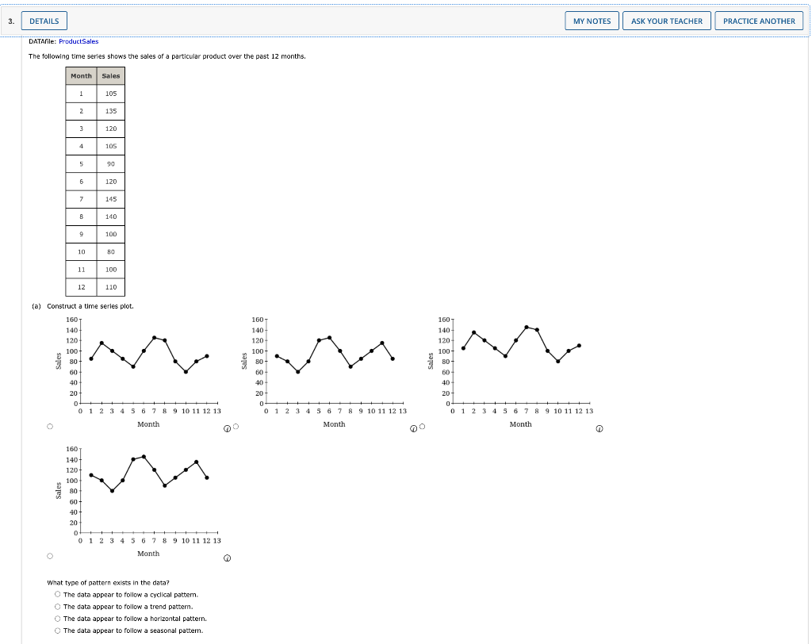The height and width of the screenshot is (644, 812).
Task: Click month 12 cell in the table
Action: pos(82,287)
